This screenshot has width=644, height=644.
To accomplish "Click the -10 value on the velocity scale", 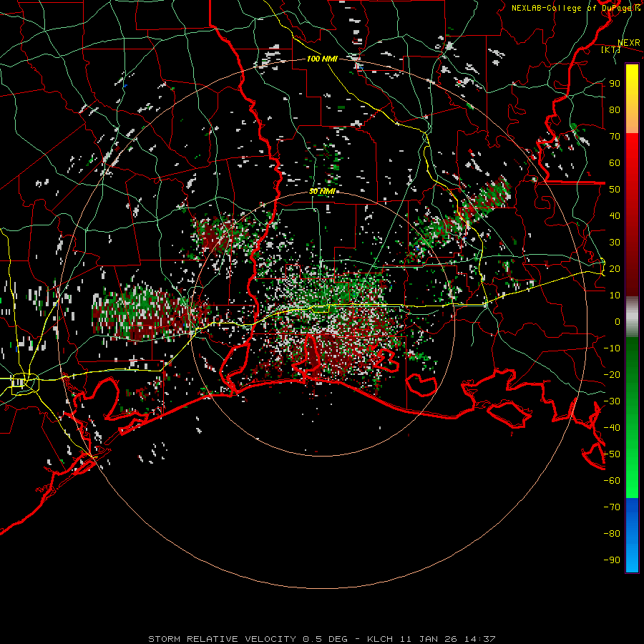I will click(x=612, y=348).
